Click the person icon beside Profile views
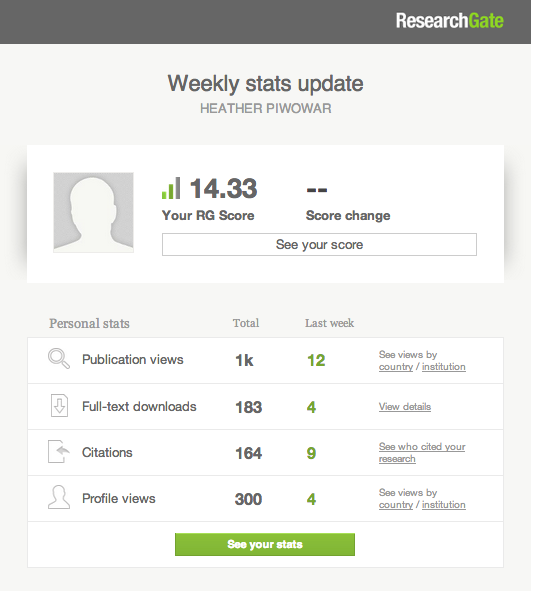The image size is (533, 591). tap(59, 498)
